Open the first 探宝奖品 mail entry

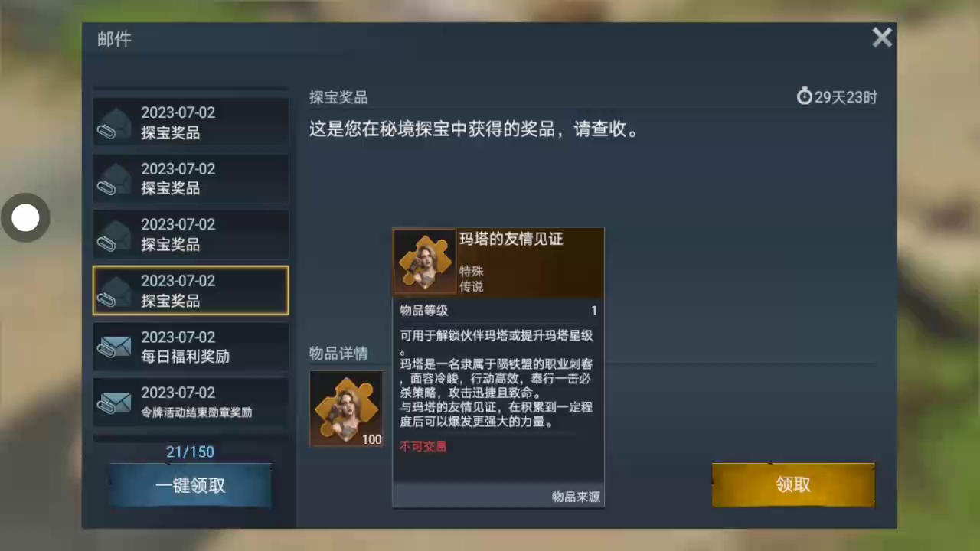[191, 122]
